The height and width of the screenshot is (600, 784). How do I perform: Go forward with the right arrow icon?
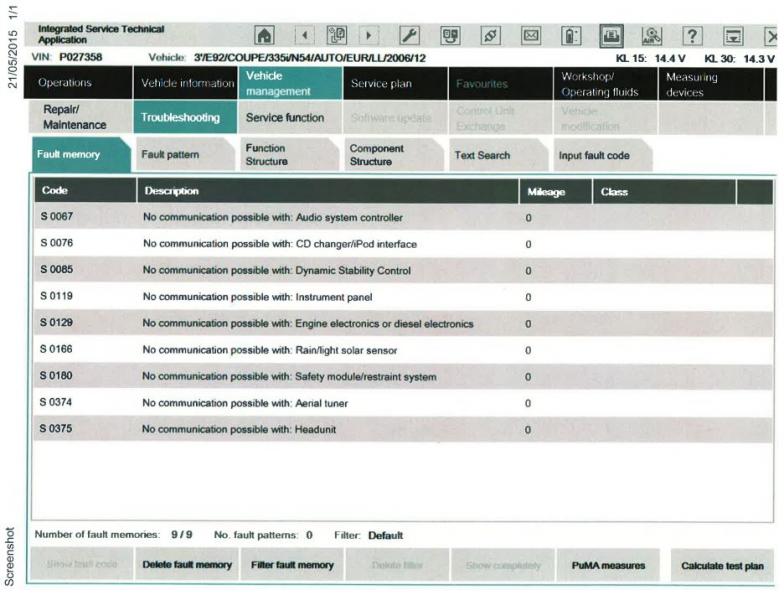(370, 37)
